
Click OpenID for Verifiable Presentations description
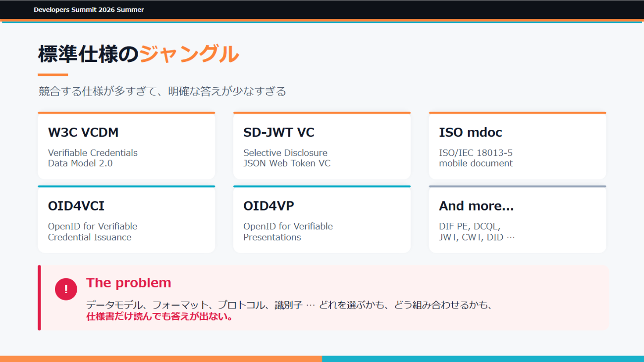click(288, 232)
